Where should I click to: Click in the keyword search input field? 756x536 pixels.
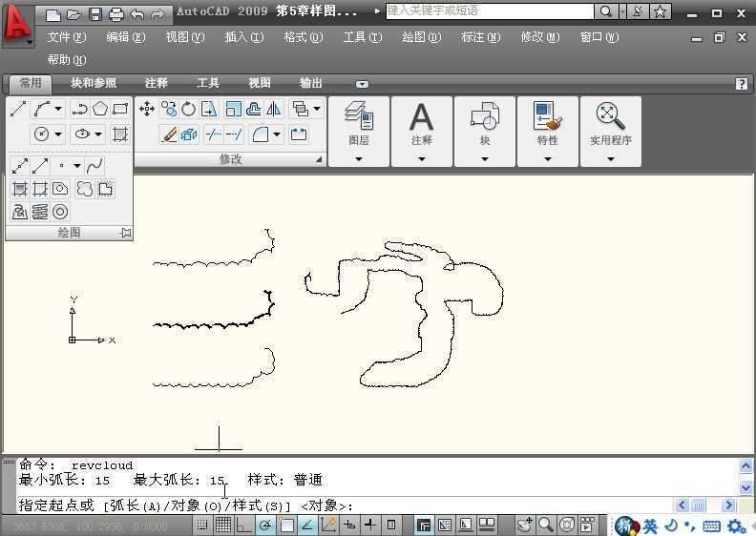490,11
